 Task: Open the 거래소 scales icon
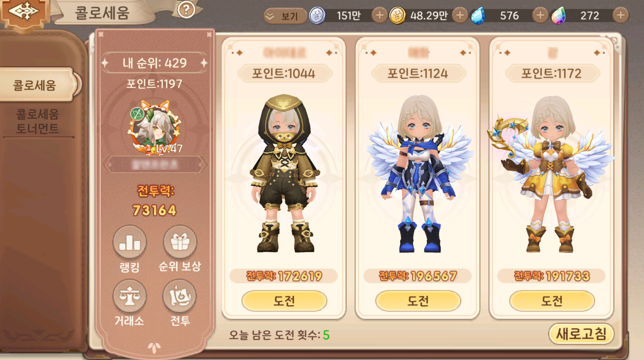[x=129, y=297]
